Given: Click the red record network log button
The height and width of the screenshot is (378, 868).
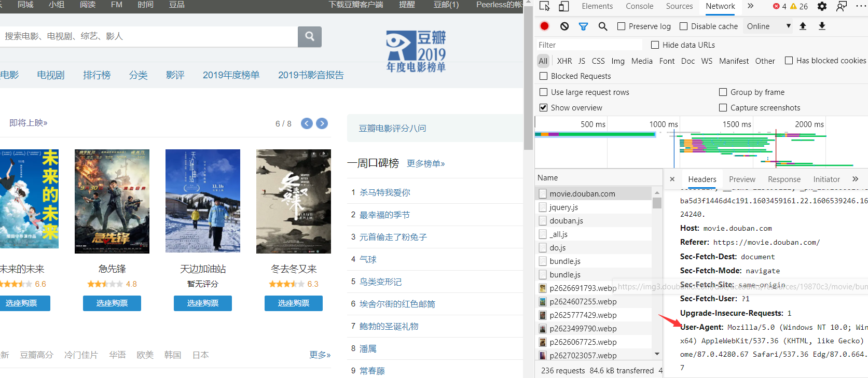Looking at the screenshot, I should coord(544,26).
